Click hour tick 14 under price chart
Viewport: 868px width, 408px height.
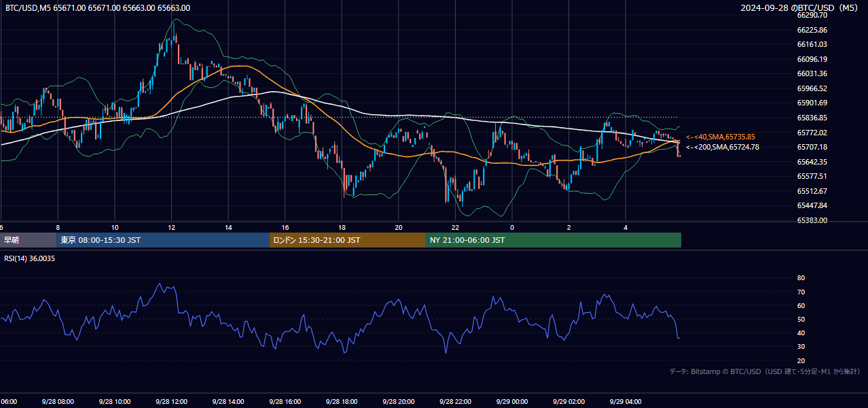228,228
